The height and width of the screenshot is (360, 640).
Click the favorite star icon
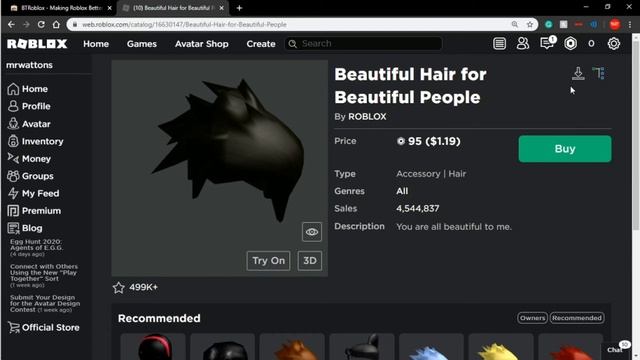click(x=119, y=288)
